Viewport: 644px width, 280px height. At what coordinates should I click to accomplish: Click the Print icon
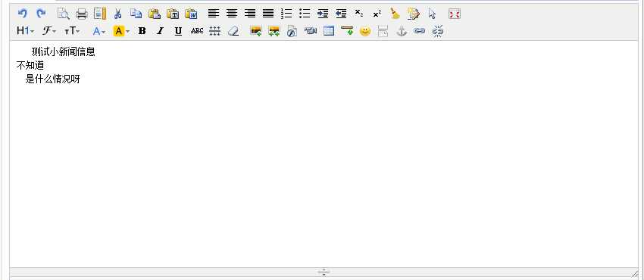[x=82, y=14]
